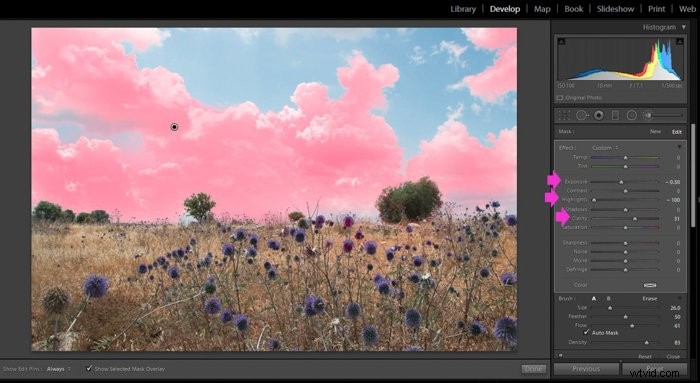Click the histogram graph area
The image size is (700, 383).
coord(621,59)
